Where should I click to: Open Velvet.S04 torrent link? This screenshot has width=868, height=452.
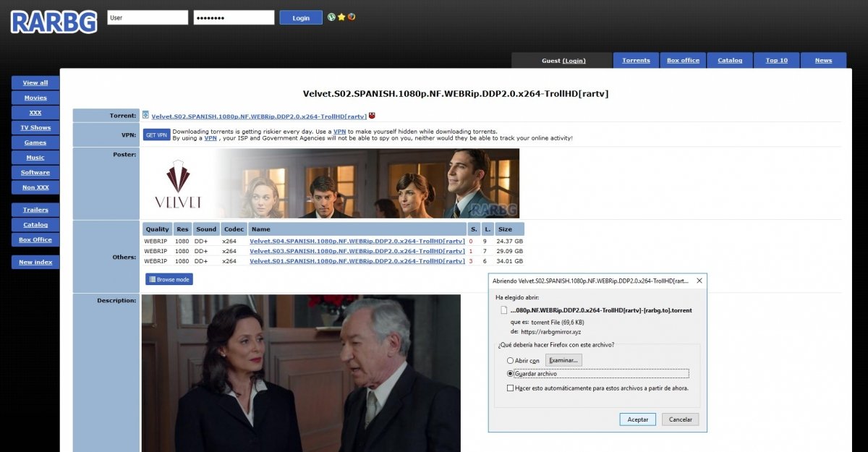(357, 241)
